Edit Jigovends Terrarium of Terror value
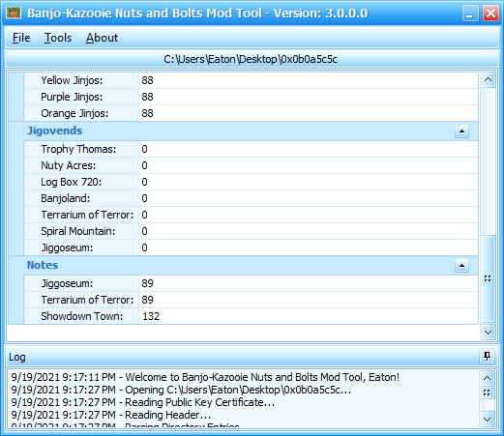Screen dimensions: 504x436 pos(309,215)
